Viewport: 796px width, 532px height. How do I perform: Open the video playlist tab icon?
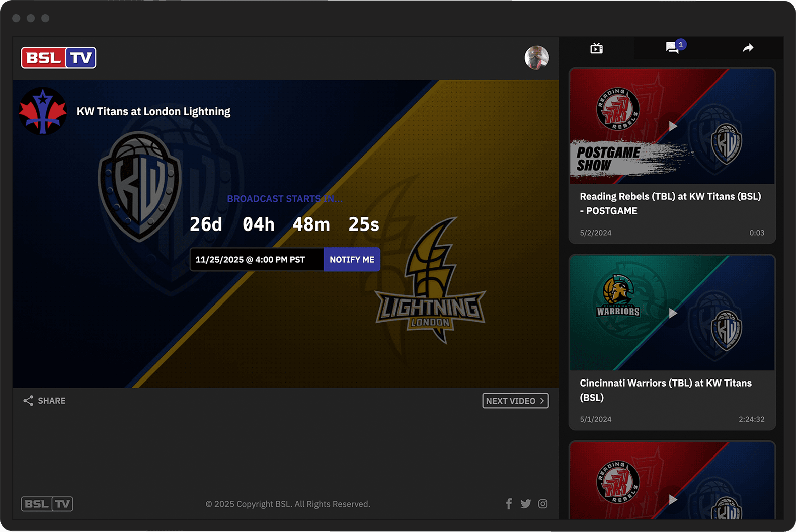pos(596,48)
